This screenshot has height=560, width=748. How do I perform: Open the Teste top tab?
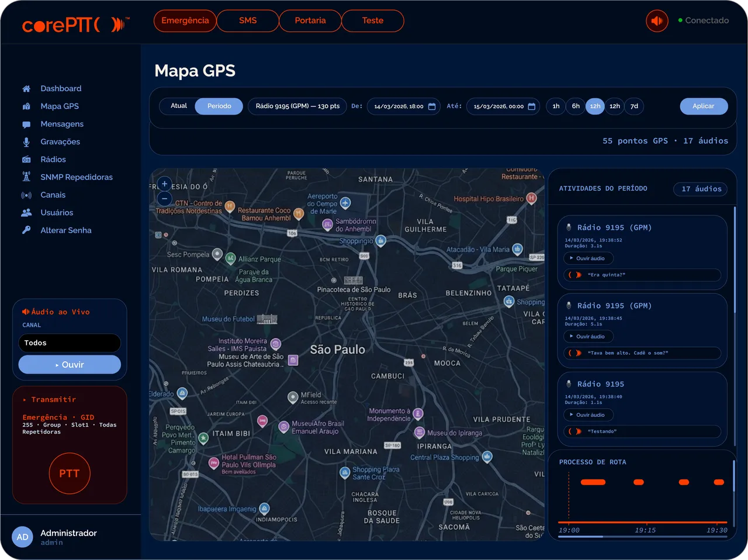point(373,20)
